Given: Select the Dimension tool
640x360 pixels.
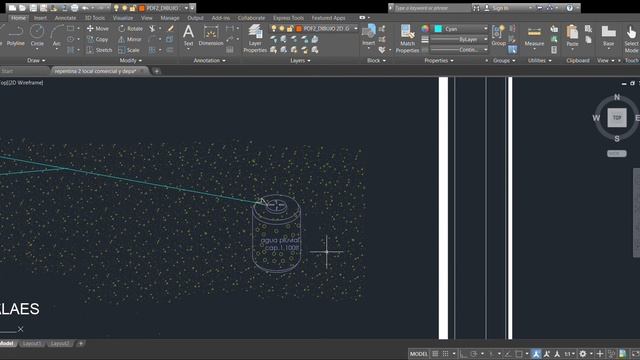Looking at the screenshot, I should pos(211,36).
